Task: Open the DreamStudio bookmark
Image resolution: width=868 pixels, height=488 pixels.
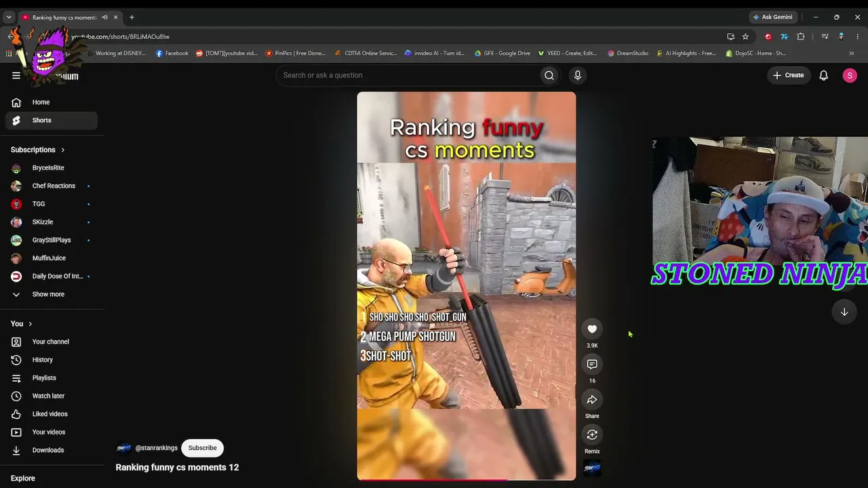Action: click(x=628, y=53)
